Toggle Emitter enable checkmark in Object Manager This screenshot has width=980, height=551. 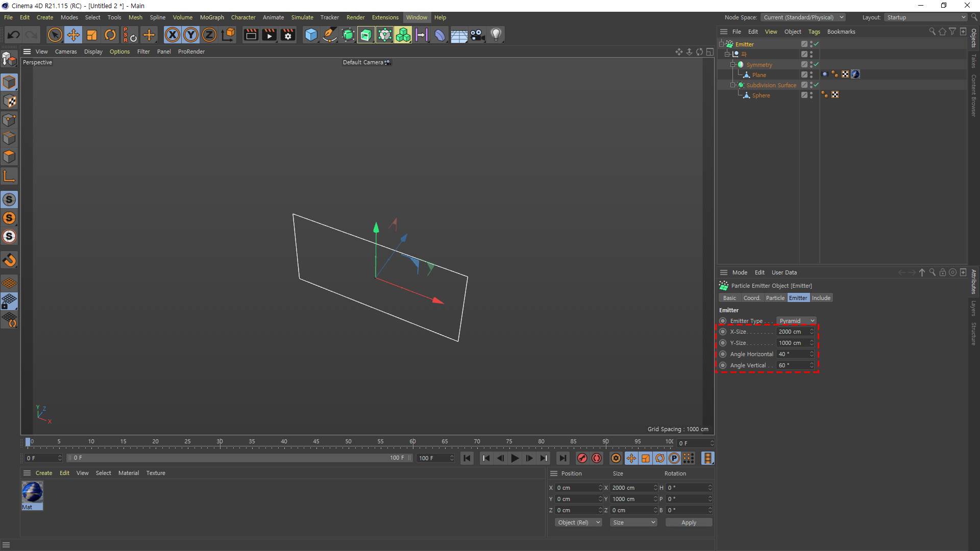[816, 44]
